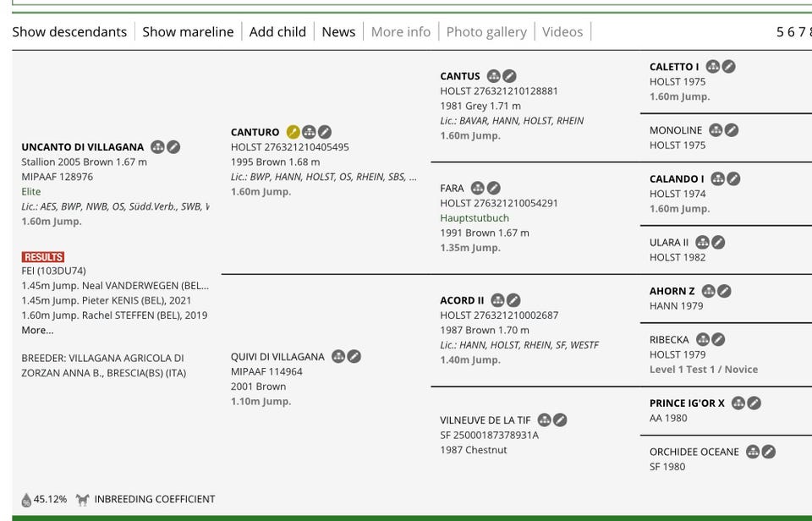
Task: Open AHORN Z horse page
Action: [672, 291]
